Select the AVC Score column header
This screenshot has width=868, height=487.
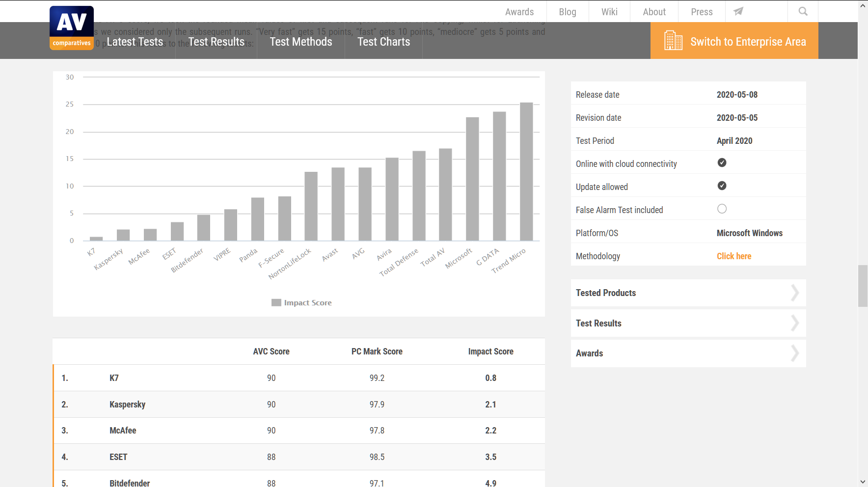click(271, 352)
